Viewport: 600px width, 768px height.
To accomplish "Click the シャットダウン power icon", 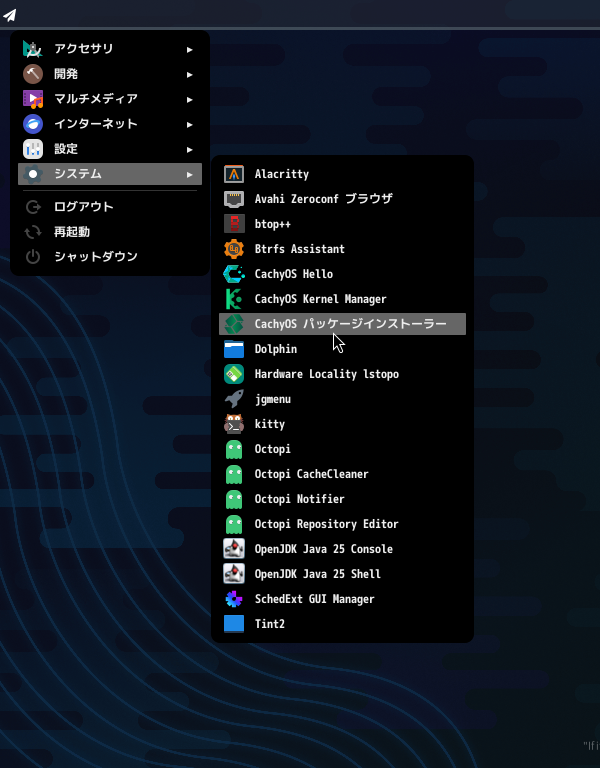I will tap(33, 257).
